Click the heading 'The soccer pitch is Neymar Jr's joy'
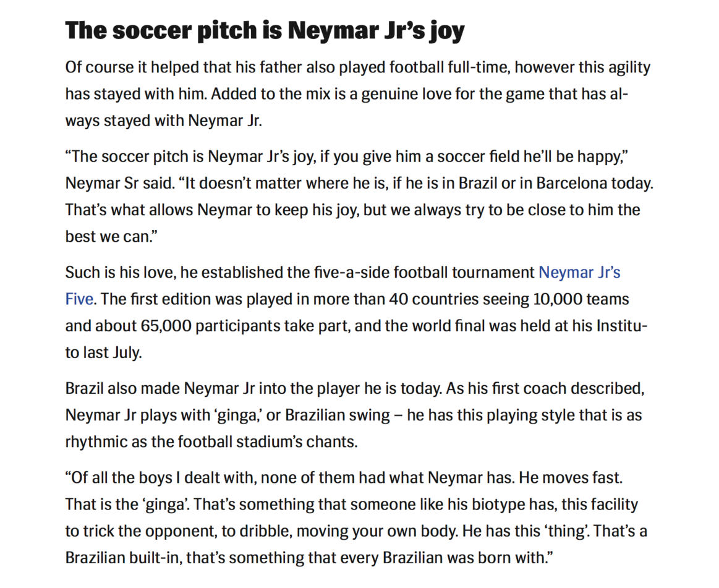 [x=265, y=31]
